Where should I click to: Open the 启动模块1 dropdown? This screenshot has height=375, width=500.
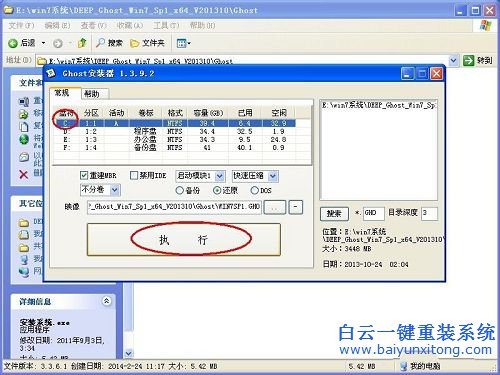pos(219,176)
